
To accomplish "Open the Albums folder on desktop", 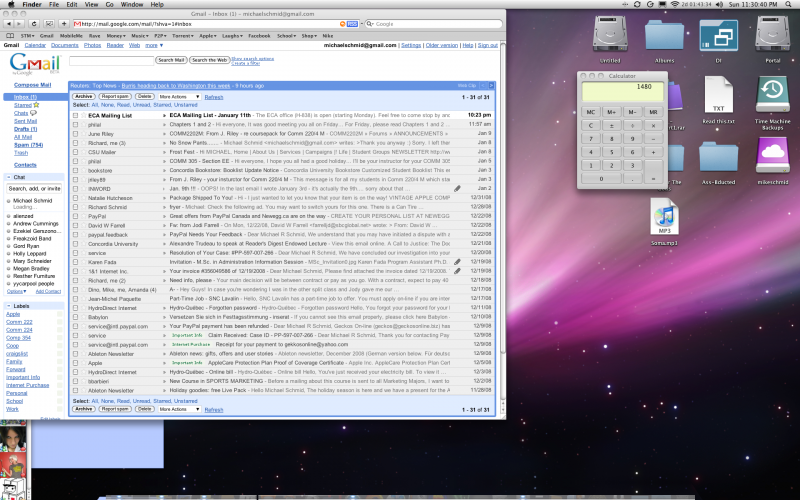I will click(x=664, y=34).
